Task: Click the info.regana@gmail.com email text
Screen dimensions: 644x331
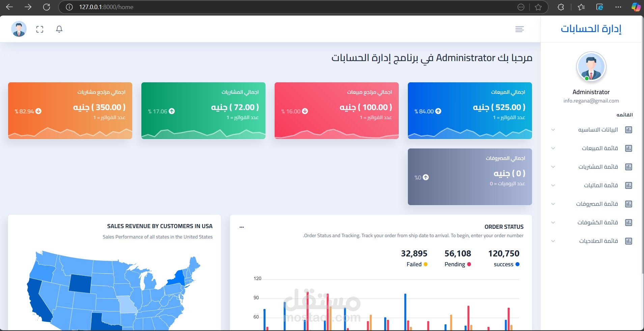Action: (x=591, y=101)
